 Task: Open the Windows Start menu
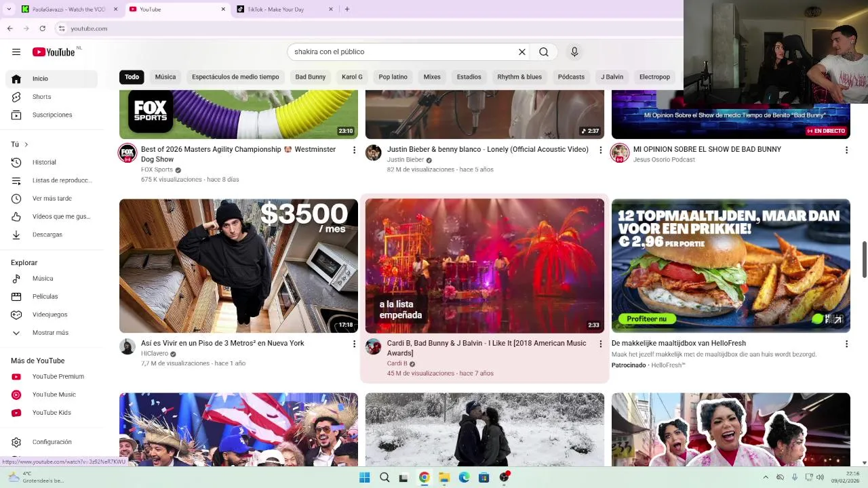point(365,477)
